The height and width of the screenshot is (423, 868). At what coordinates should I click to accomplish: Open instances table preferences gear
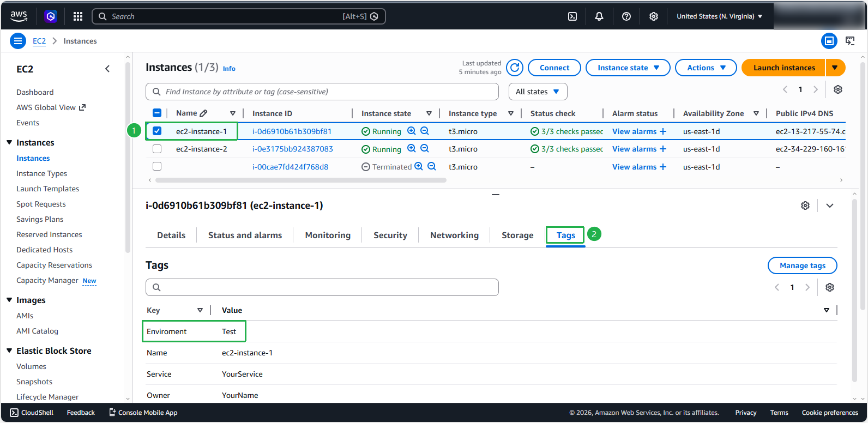[838, 89]
